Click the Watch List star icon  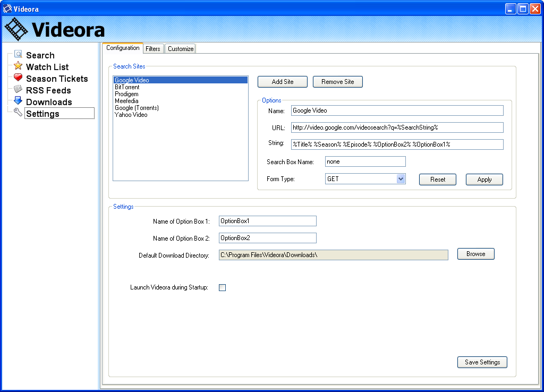pyautogui.click(x=18, y=66)
